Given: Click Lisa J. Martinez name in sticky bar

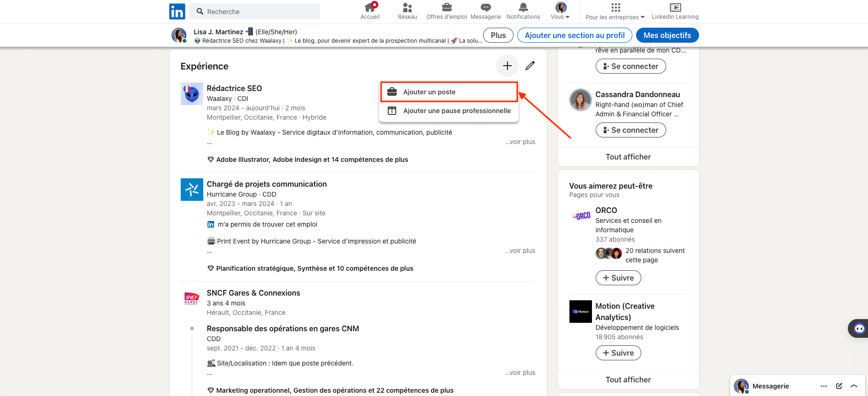Looking at the screenshot, I should pyautogui.click(x=218, y=32).
